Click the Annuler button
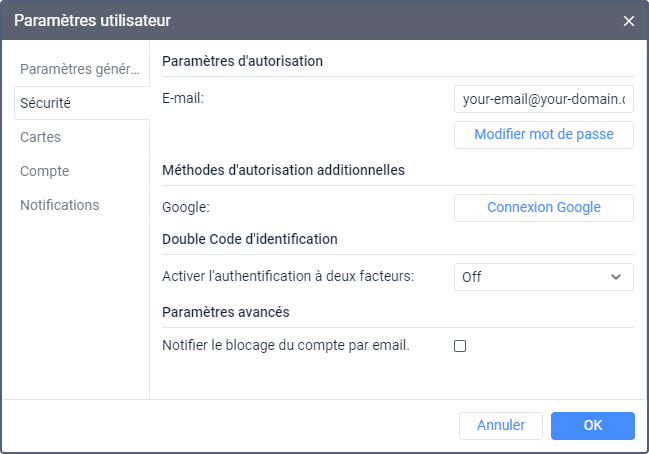The height and width of the screenshot is (454, 649). point(500,425)
